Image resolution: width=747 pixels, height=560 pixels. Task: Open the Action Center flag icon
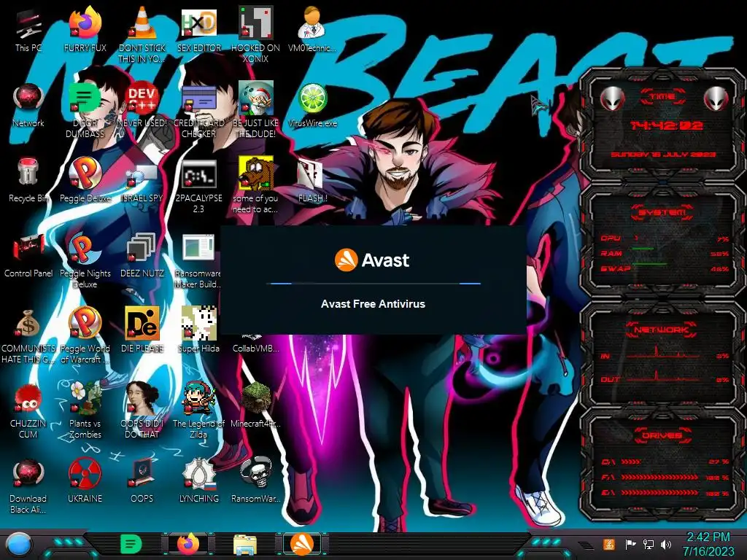(630, 544)
